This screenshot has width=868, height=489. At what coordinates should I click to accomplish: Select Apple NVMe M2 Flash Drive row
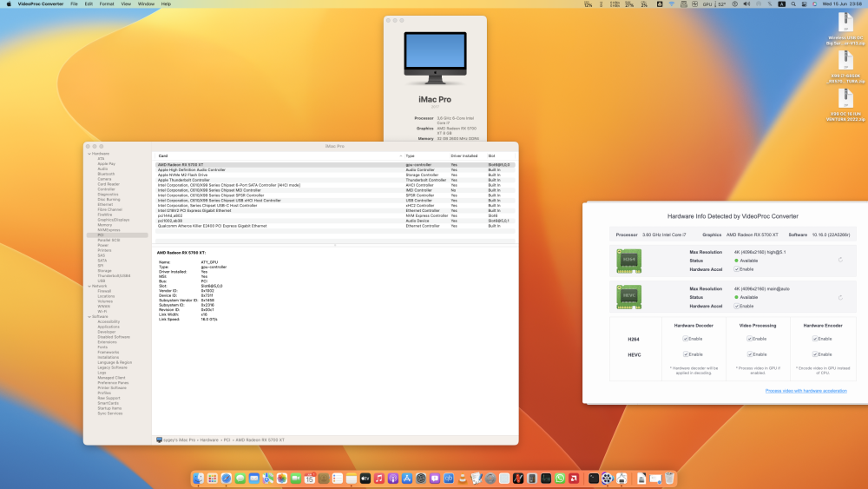(x=335, y=175)
